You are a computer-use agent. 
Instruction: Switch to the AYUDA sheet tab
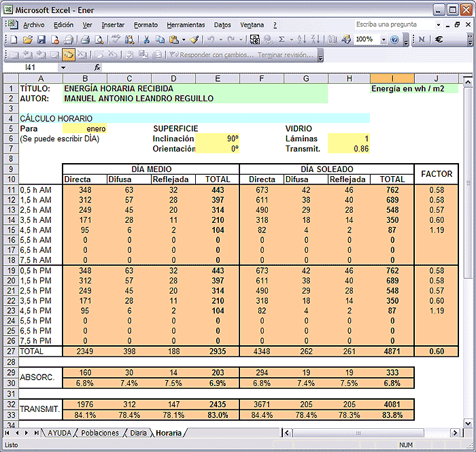[x=59, y=433]
